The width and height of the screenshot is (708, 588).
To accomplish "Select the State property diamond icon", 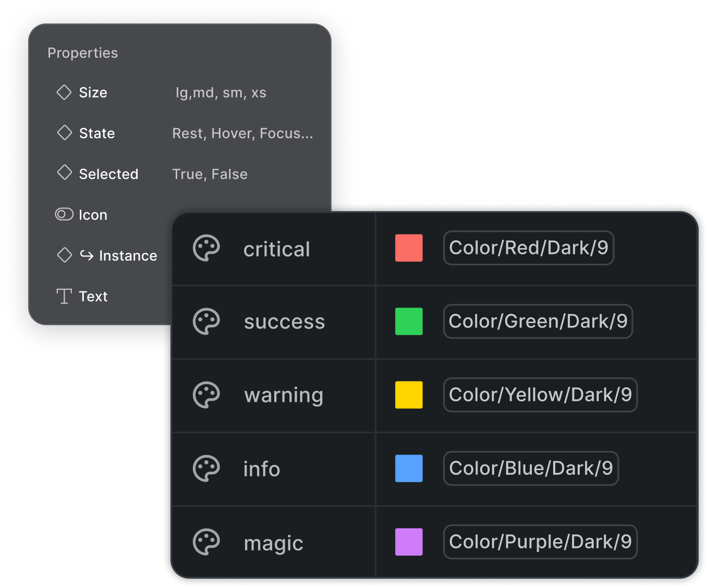I will [64, 133].
